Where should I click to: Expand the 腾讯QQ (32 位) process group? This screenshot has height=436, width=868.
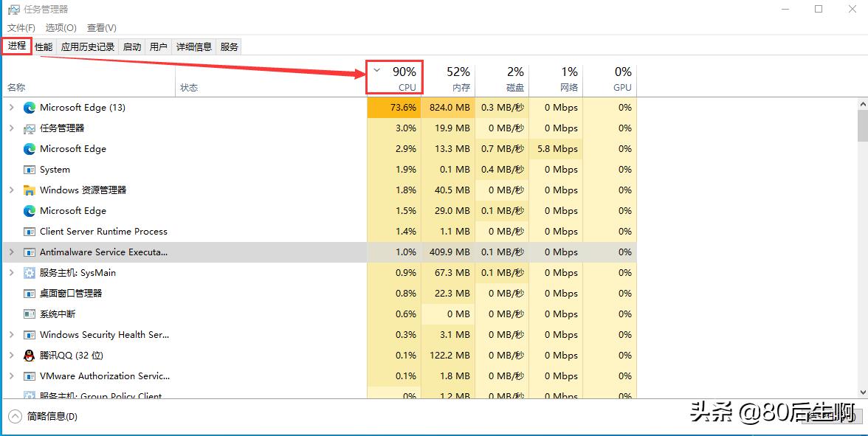pos(11,356)
